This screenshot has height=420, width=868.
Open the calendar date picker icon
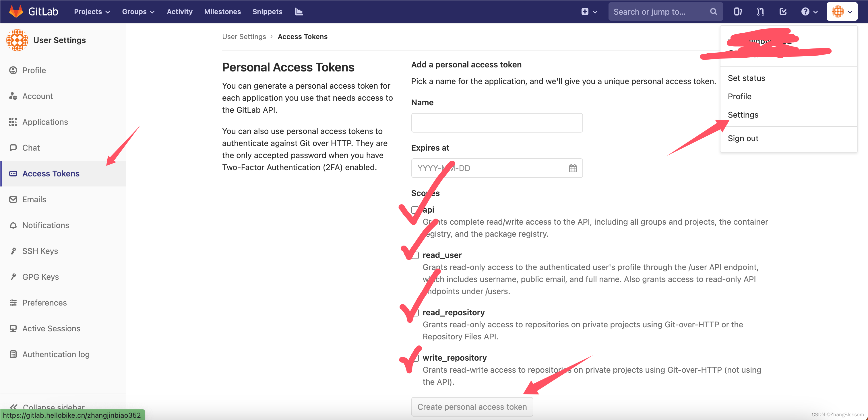pyautogui.click(x=572, y=168)
